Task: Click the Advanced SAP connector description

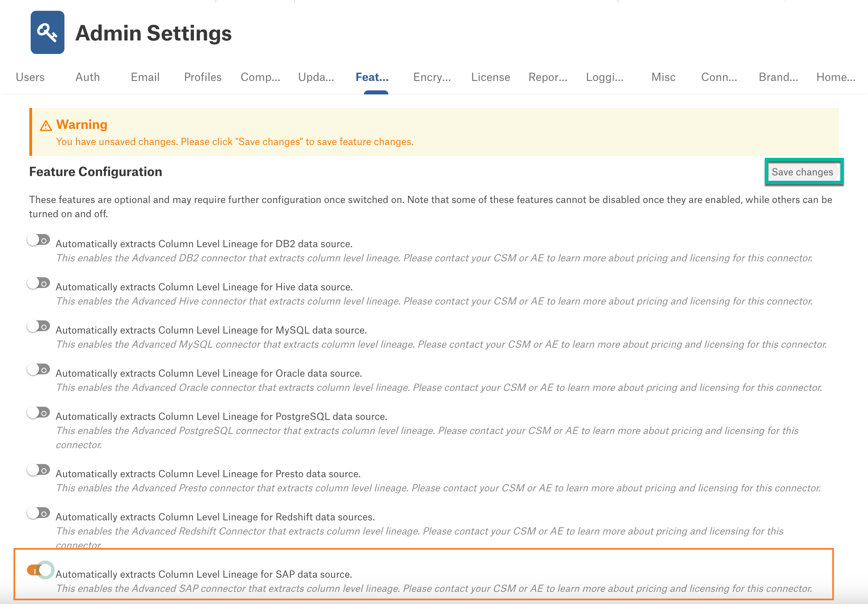Action: [x=434, y=588]
